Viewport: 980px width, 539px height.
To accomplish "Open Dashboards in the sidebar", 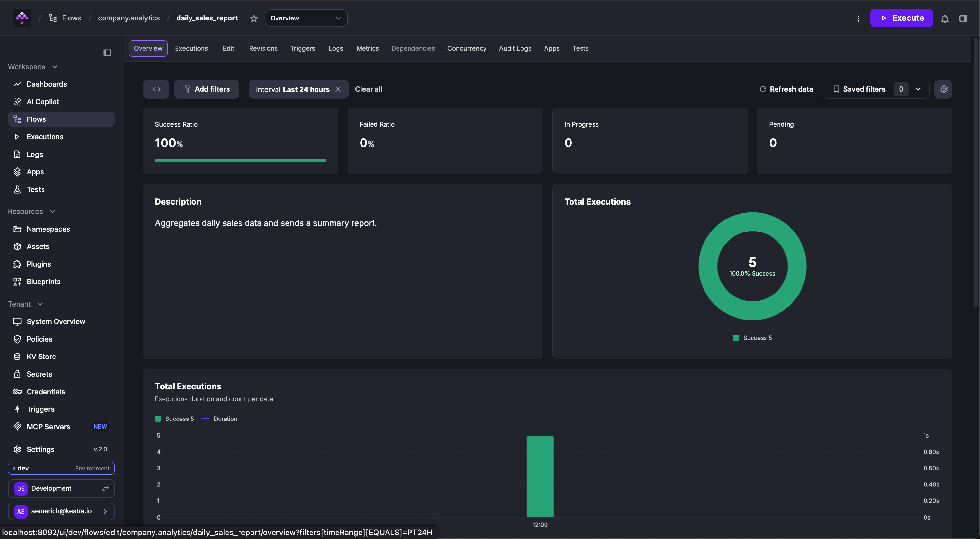I will tap(61, 84).
